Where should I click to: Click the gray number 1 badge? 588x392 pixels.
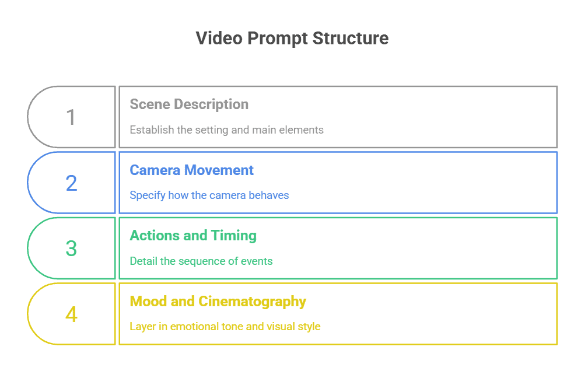(71, 117)
